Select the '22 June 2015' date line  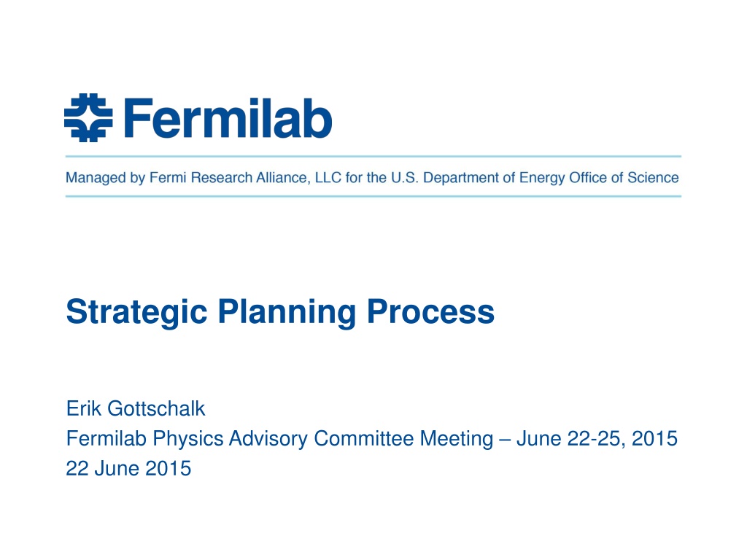click(x=128, y=469)
